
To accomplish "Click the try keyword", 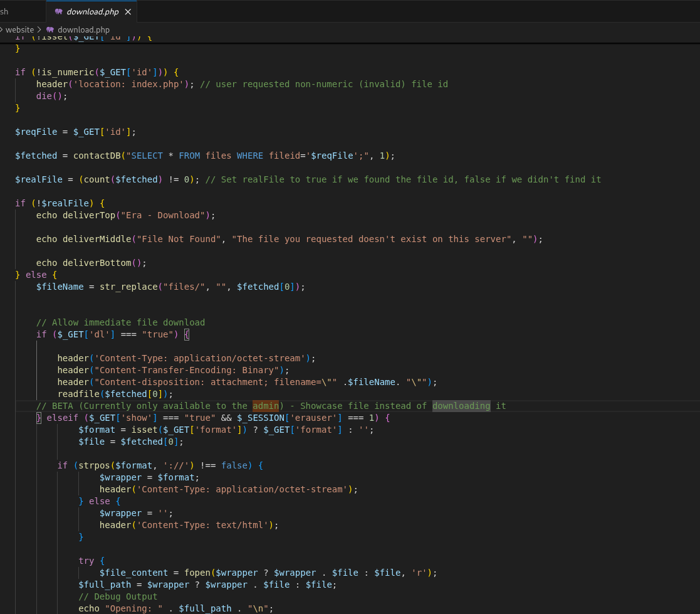I will click(86, 561).
